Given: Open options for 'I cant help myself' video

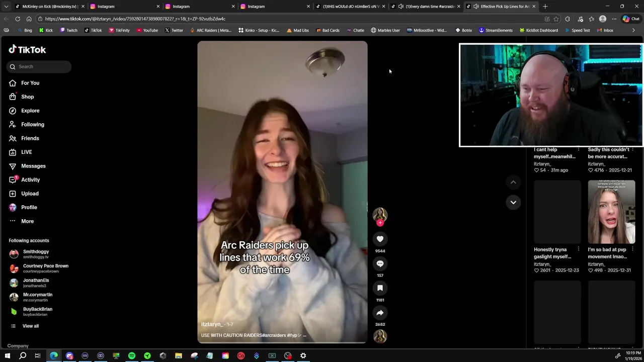Looking at the screenshot, I should click(x=578, y=149).
